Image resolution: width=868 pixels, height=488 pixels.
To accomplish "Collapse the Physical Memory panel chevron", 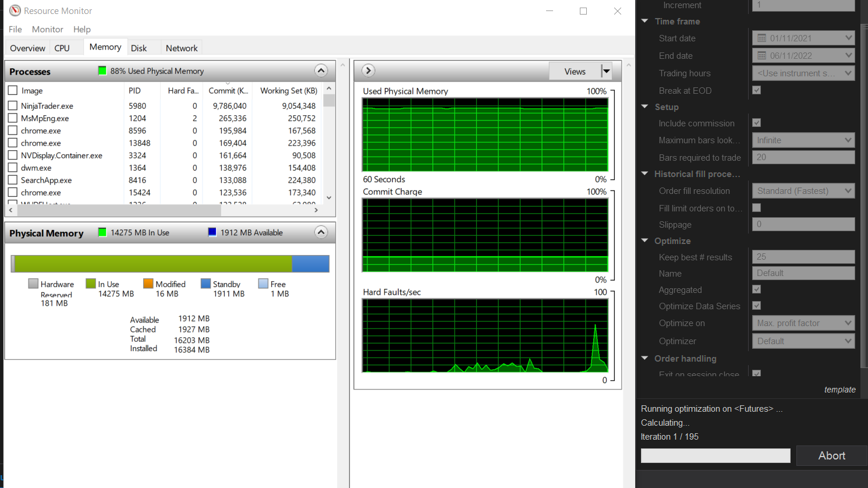I will (x=321, y=232).
